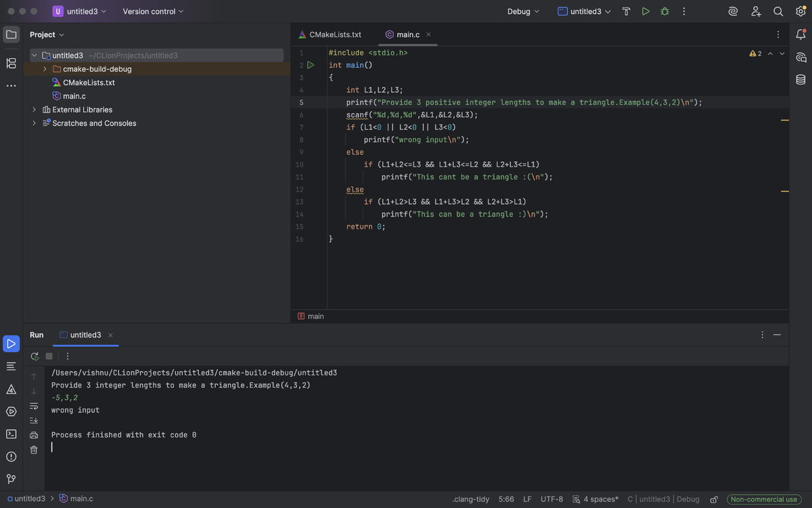Open Notifications bell icon
Viewport: 812px width, 508px height.
coord(801,35)
